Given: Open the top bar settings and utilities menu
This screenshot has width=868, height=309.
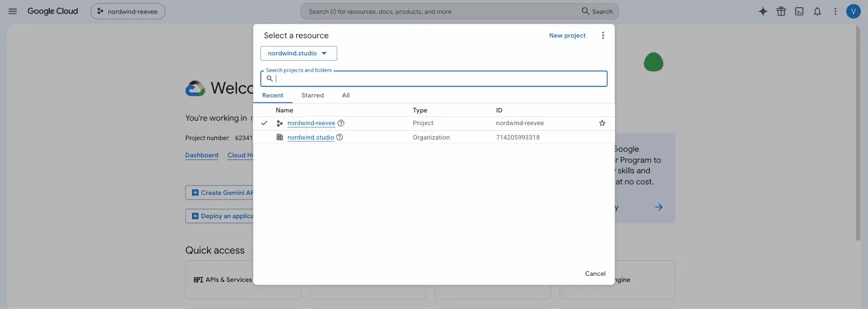Looking at the screenshot, I should pos(835,11).
